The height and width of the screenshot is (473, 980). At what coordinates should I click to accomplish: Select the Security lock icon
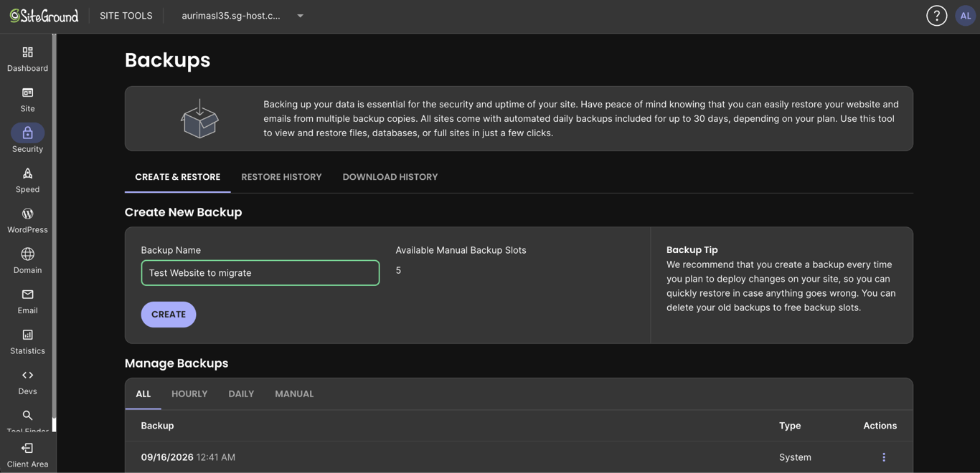(x=27, y=133)
